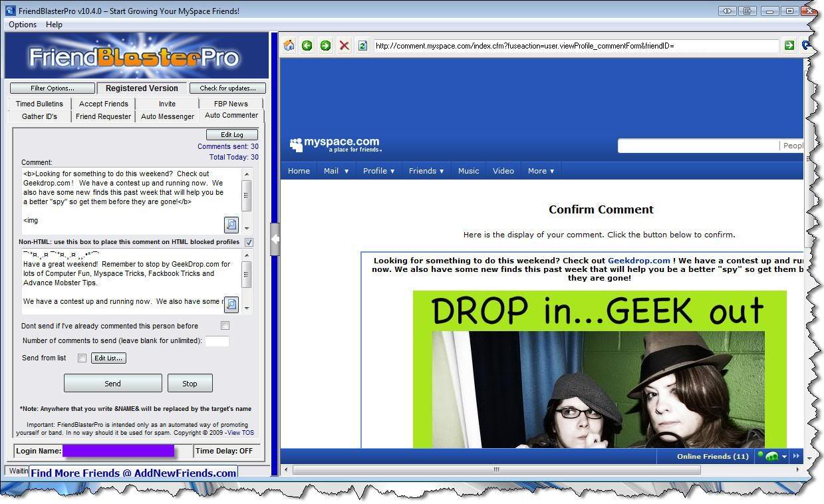The width and height of the screenshot is (824, 504).
Task: Open the View TOS link
Action: [241, 433]
